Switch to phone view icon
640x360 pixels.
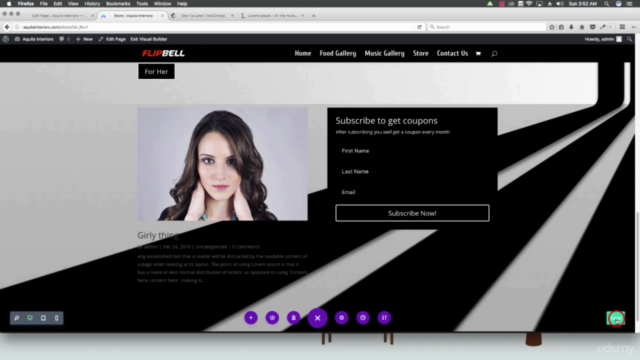point(56,318)
